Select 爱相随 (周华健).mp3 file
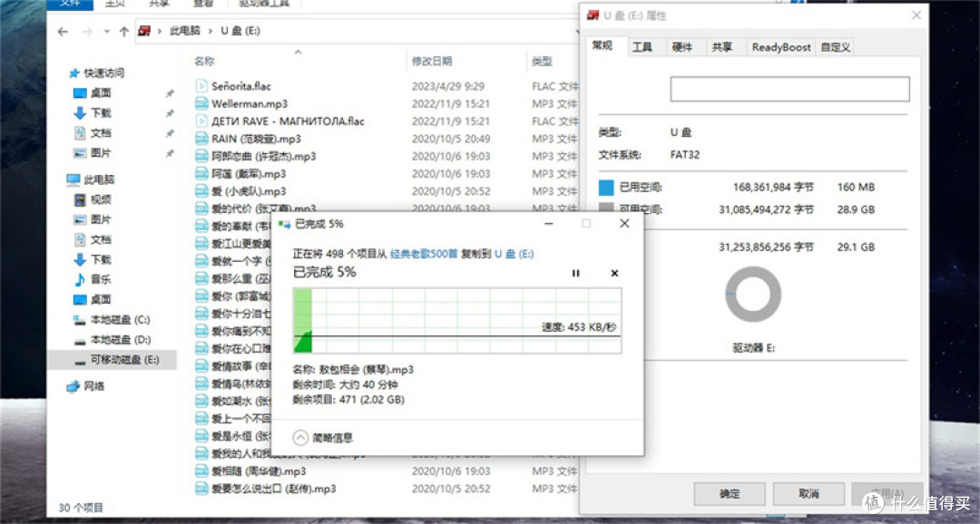Image resolution: width=980 pixels, height=524 pixels. tap(259, 471)
